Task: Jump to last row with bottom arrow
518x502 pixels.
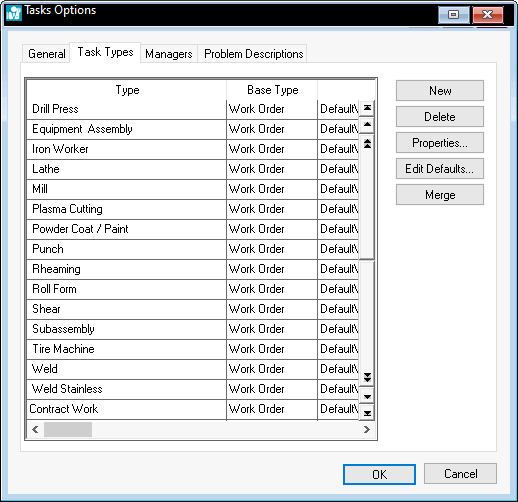Action: click(367, 413)
